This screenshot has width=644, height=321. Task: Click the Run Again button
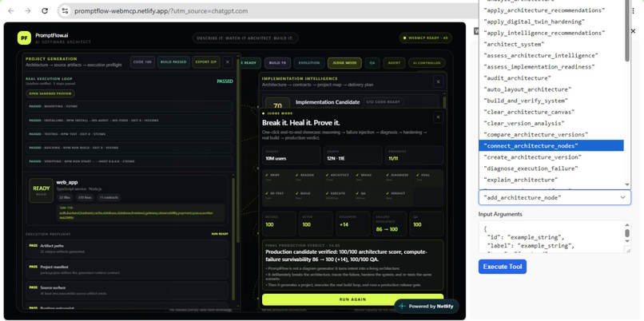[353, 299]
